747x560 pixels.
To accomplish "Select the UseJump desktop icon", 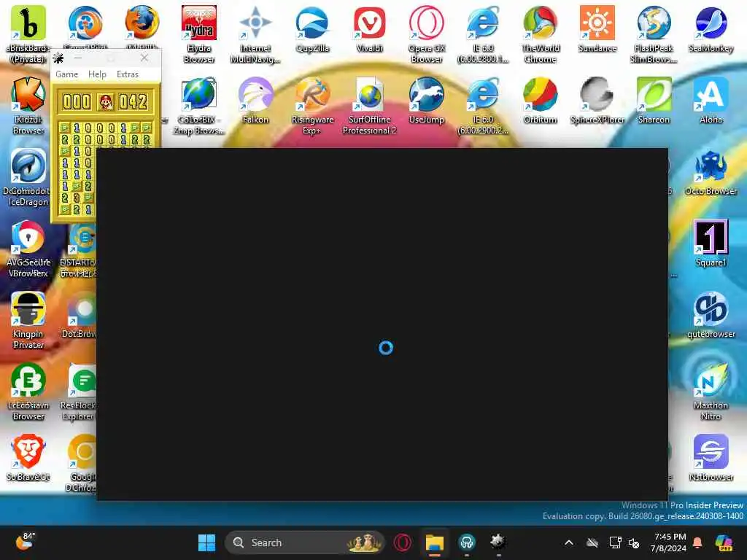I will [426, 100].
